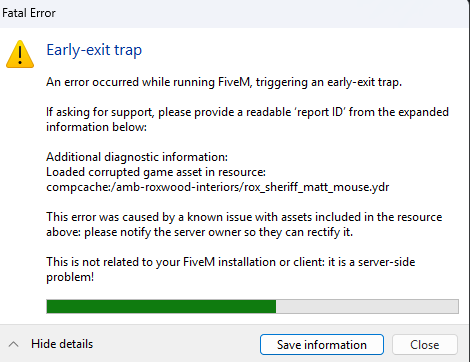Click the sentence about error running FiveM
Image resolution: width=470 pixels, height=362 pixels.
(x=224, y=82)
